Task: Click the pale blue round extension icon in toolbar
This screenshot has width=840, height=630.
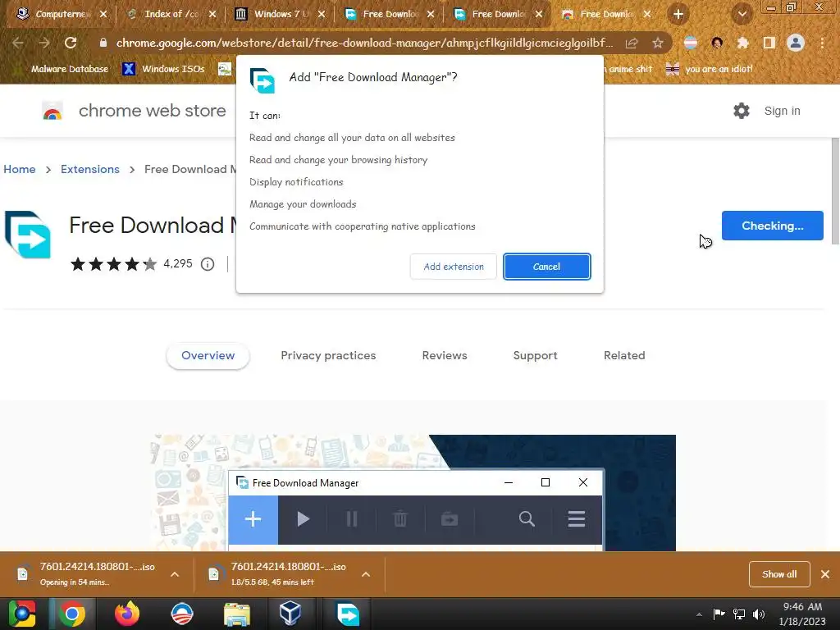Action: pos(691,43)
